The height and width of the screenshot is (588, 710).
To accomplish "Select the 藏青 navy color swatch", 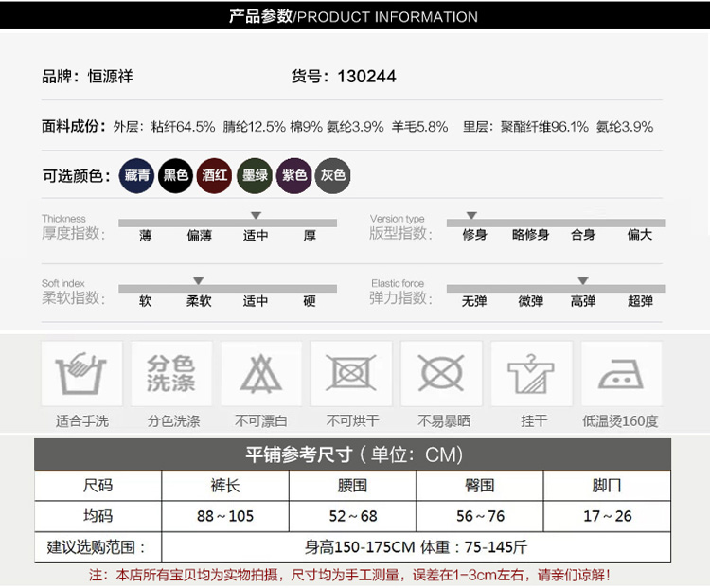I will [x=136, y=175].
